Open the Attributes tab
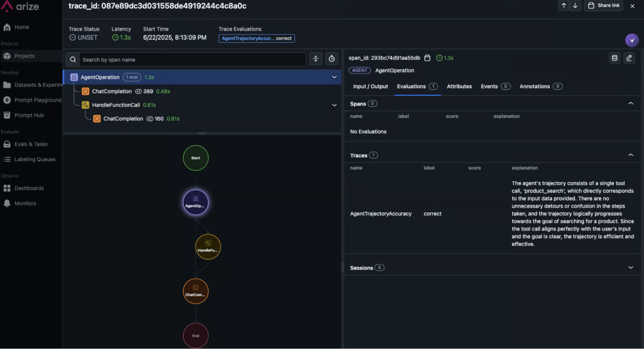 tap(459, 86)
